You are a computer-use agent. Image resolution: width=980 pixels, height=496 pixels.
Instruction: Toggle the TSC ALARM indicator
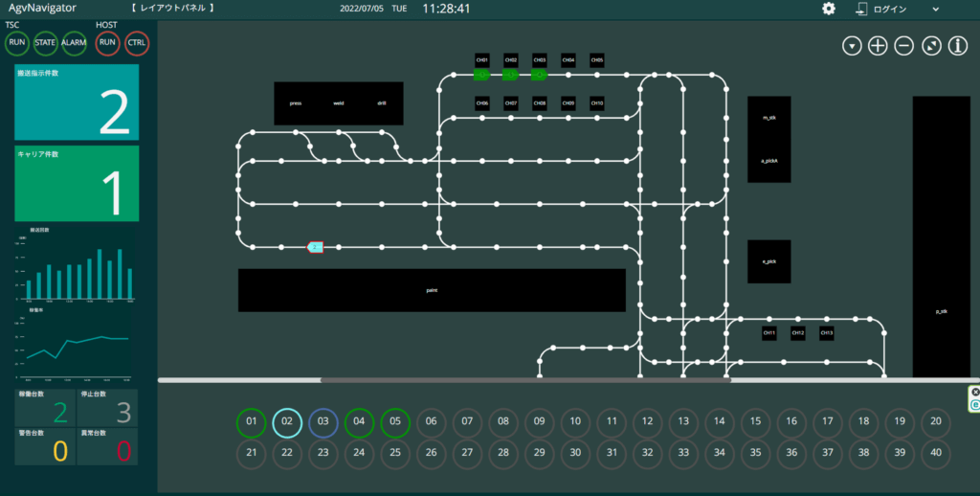click(x=74, y=42)
